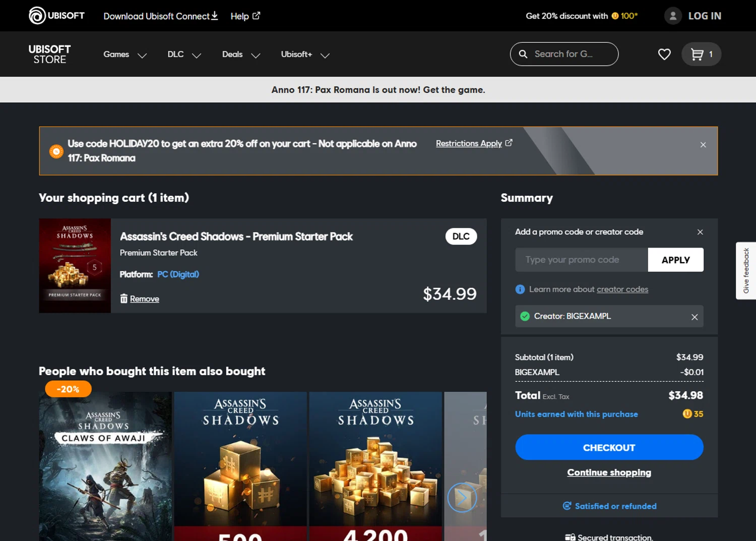Click the -$0.01 discount value
This screenshot has width=756, height=541.
(691, 372)
